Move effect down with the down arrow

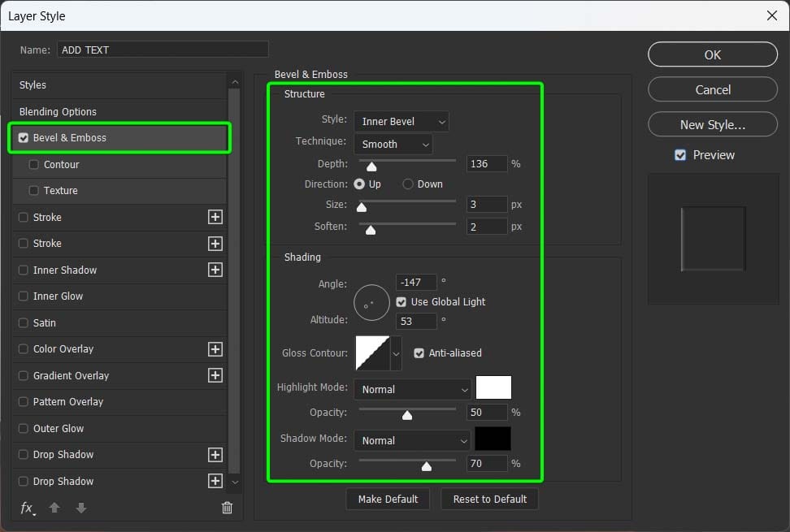[x=81, y=508]
